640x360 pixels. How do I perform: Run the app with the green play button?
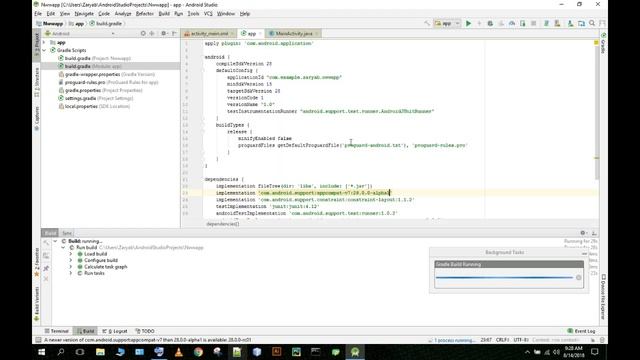(469, 24)
